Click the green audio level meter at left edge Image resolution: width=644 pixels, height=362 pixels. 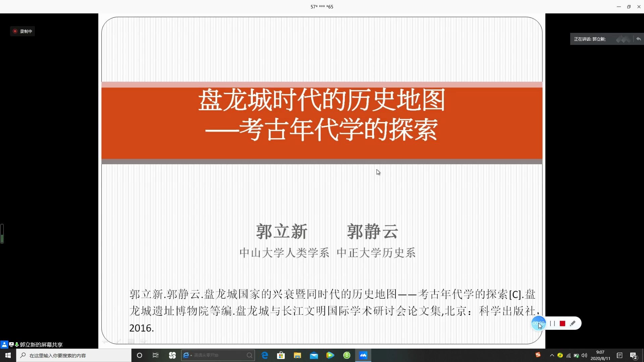[x=2, y=234]
